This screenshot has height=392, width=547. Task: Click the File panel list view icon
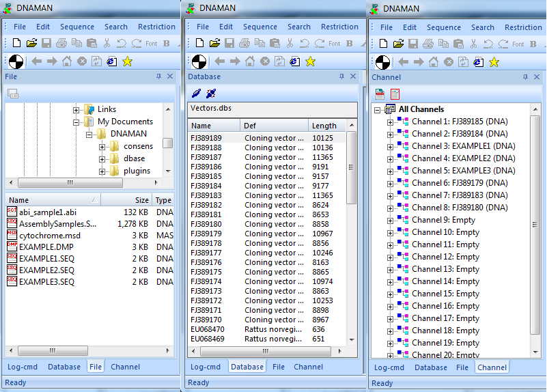[13, 94]
